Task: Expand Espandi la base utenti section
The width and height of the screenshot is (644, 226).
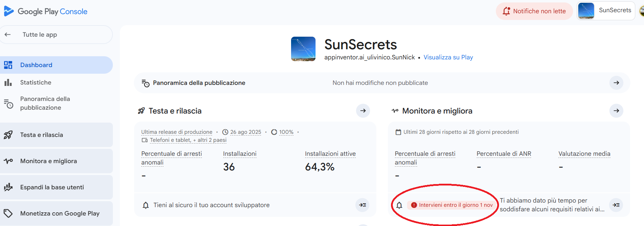Action: 52,187
